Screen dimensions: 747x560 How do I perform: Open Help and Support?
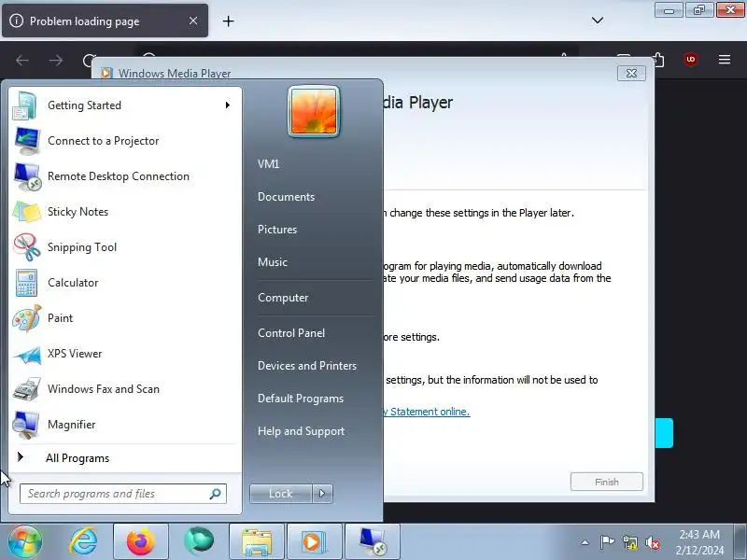[301, 431]
